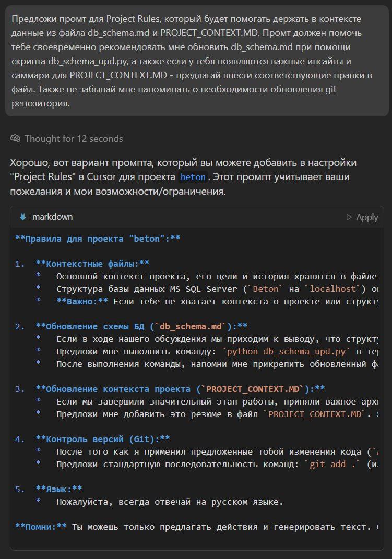Viewport: 392px width, 559px height.
Task: Click the play triangle icon before Apply
Action: tap(349, 217)
